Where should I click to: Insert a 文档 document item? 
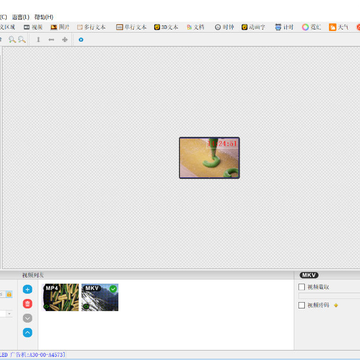[195, 27]
